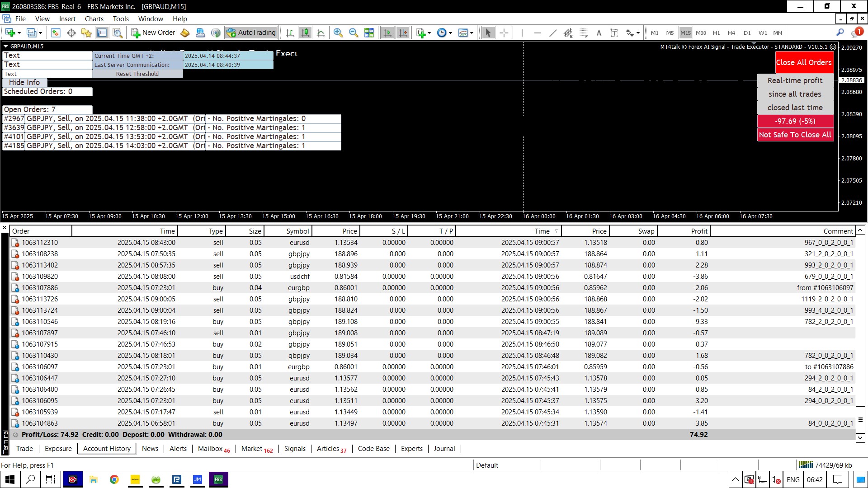868x488 pixels.
Task: Open the search magnifier icon
Action: (840, 33)
